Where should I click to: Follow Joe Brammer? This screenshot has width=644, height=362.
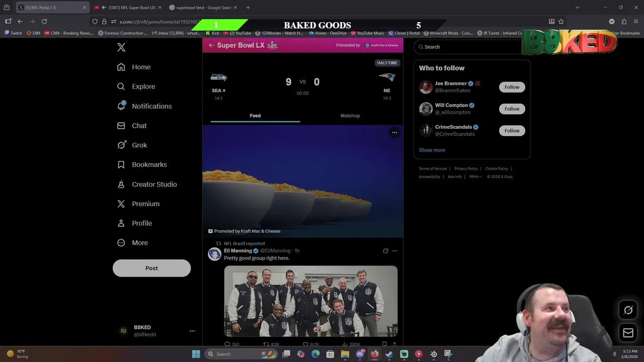pyautogui.click(x=512, y=87)
